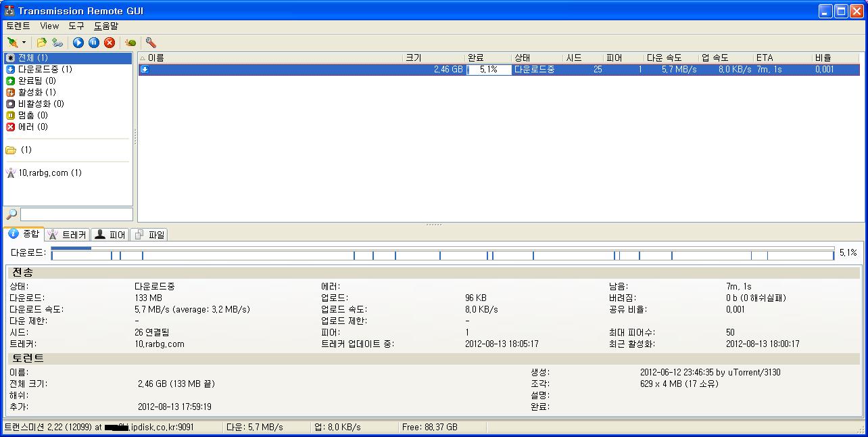Click the 26 연결됨 seeds value
This screenshot has width=868, height=437.
tap(151, 332)
